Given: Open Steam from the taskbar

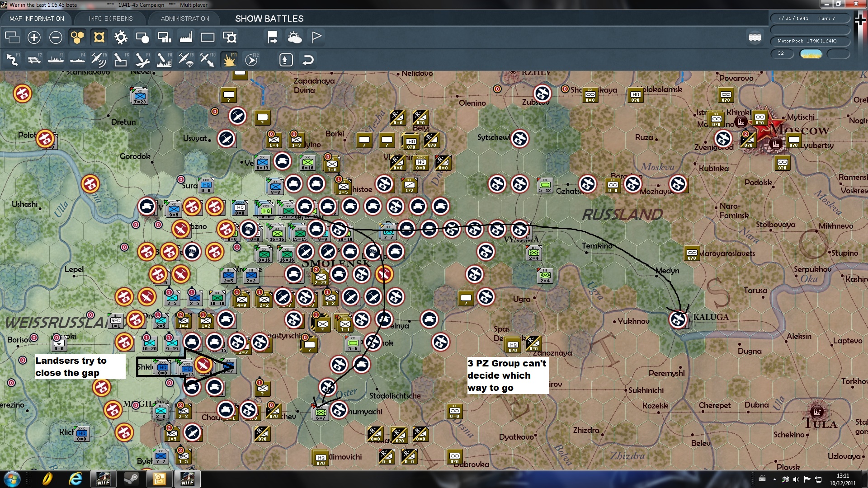Looking at the screenshot, I should pos(131,479).
